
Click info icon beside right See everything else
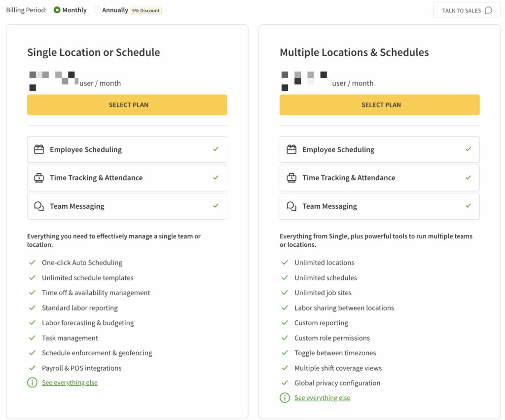click(x=285, y=398)
